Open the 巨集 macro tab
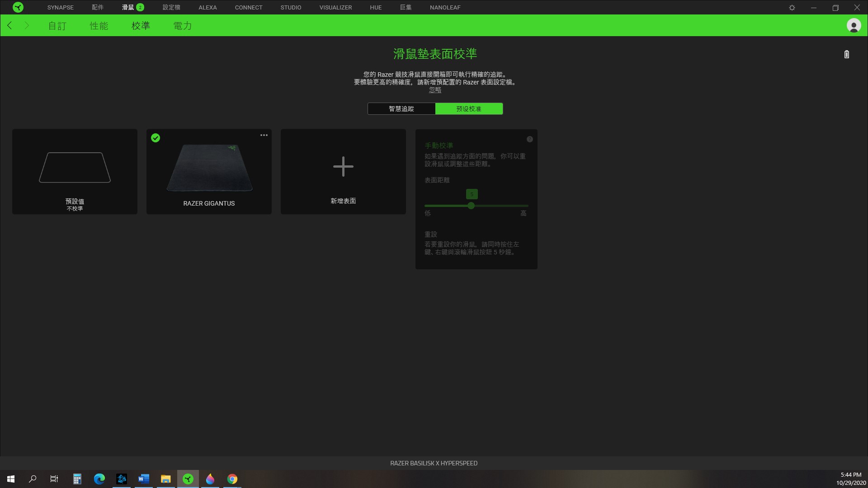 pyautogui.click(x=406, y=7)
